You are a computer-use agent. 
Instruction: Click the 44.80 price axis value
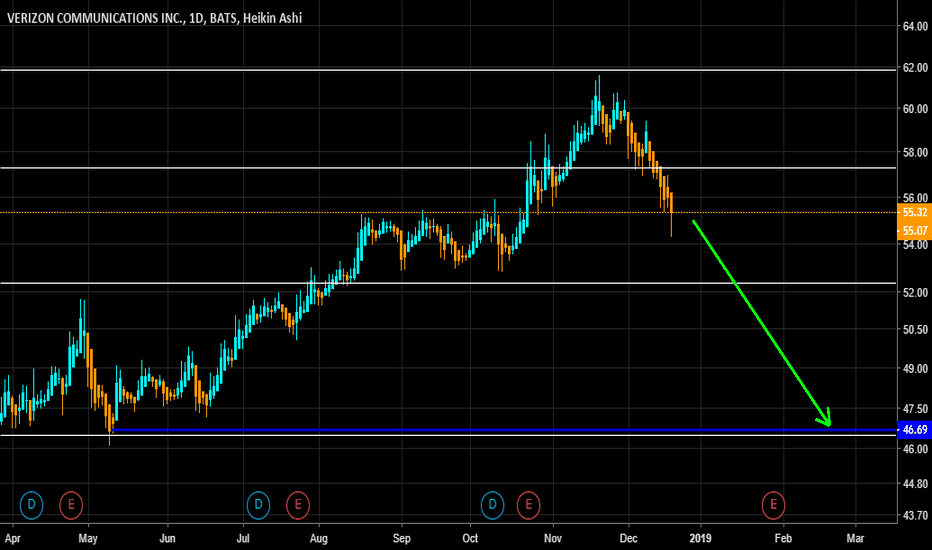915,484
